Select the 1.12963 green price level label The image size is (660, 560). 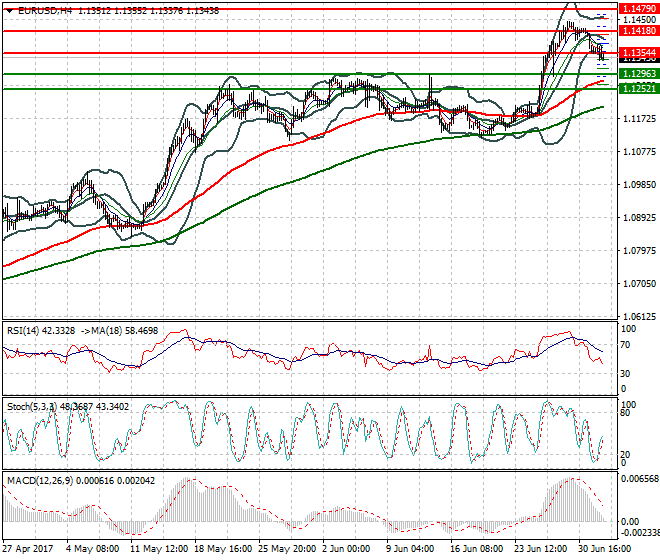pyautogui.click(x=639, y=74)
